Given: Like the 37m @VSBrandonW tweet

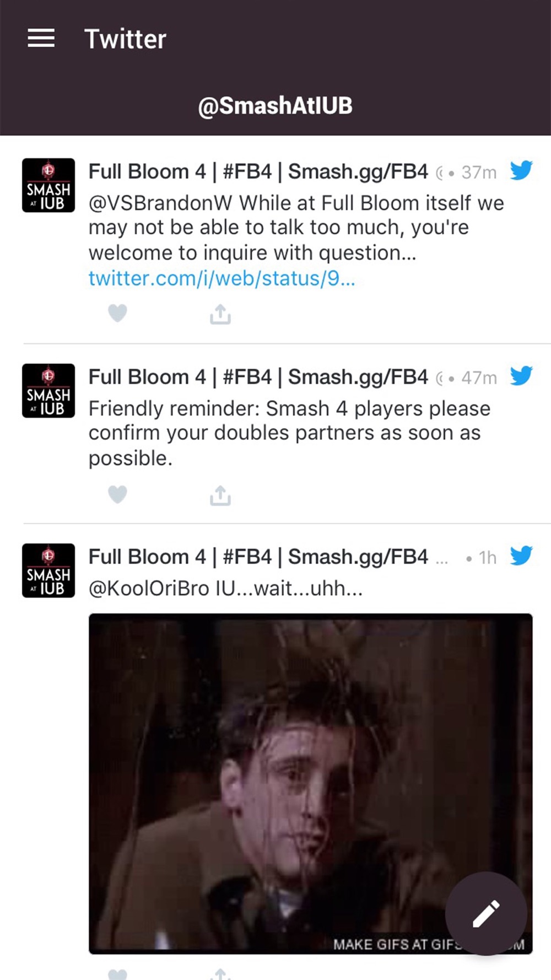Looking at the screenshot, I should click(117, 313).
